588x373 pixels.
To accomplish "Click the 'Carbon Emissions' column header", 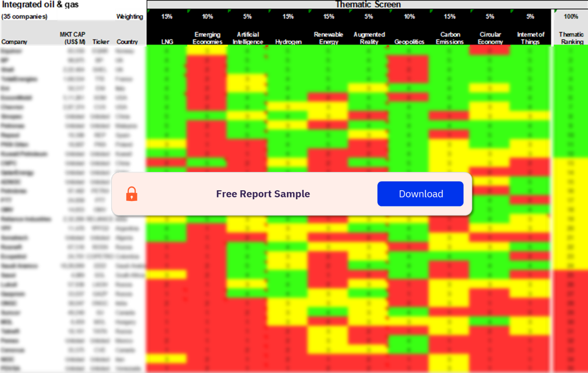I will tap(450, 38).
